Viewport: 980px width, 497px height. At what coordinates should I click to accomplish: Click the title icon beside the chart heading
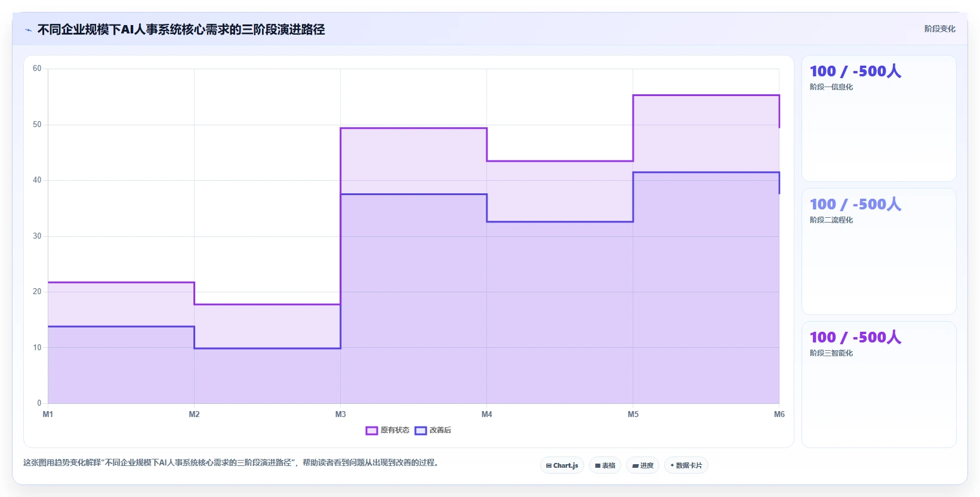tap(28, 30)
